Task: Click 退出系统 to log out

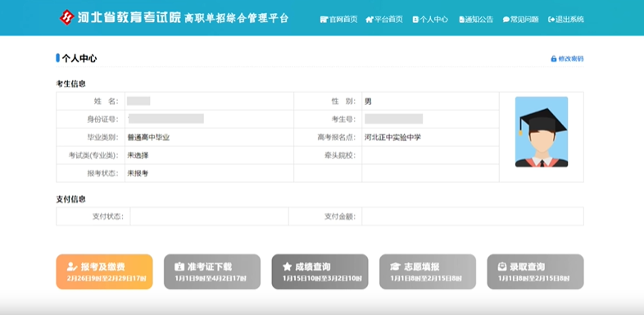Action: coord(569,20)
